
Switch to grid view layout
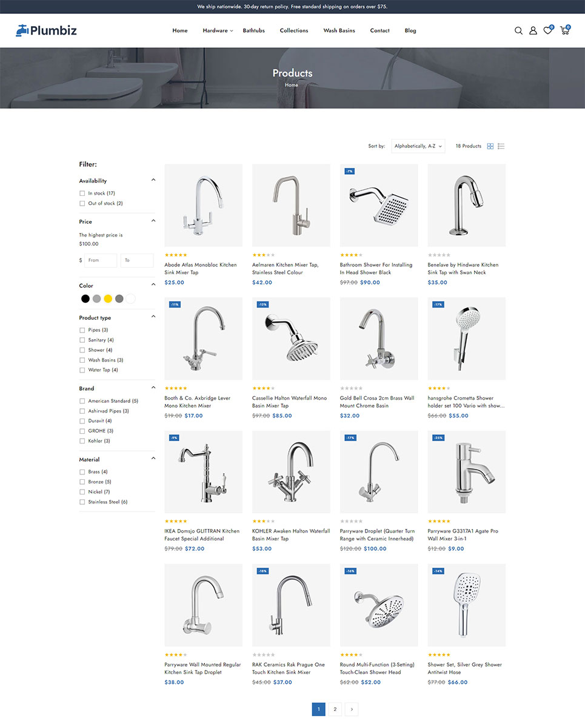(x=490, y=146)
